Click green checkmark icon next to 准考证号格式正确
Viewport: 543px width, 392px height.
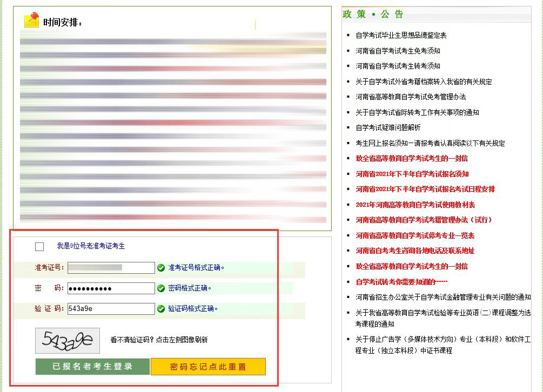(x=161, y=268)
